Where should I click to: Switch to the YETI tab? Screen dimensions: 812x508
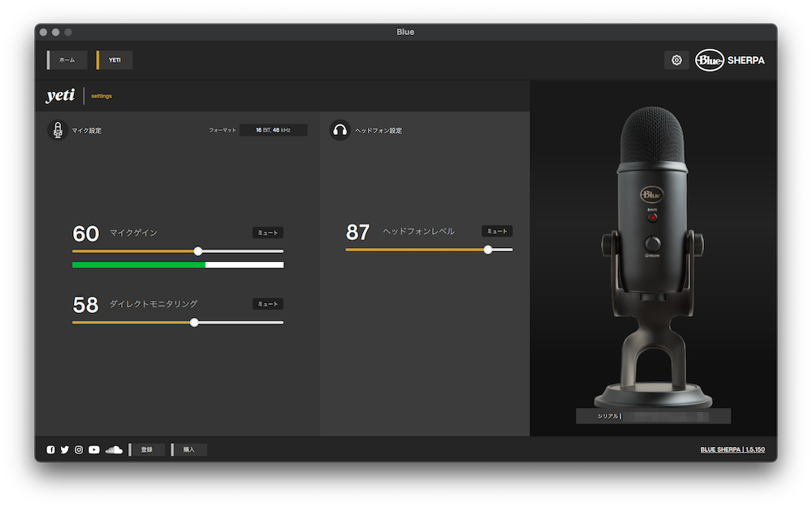click(114, 59)
